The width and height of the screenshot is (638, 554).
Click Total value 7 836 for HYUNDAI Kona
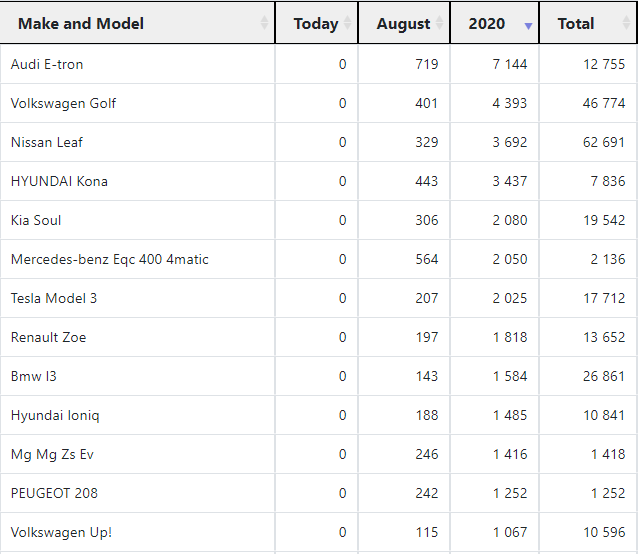coord(608,181)
